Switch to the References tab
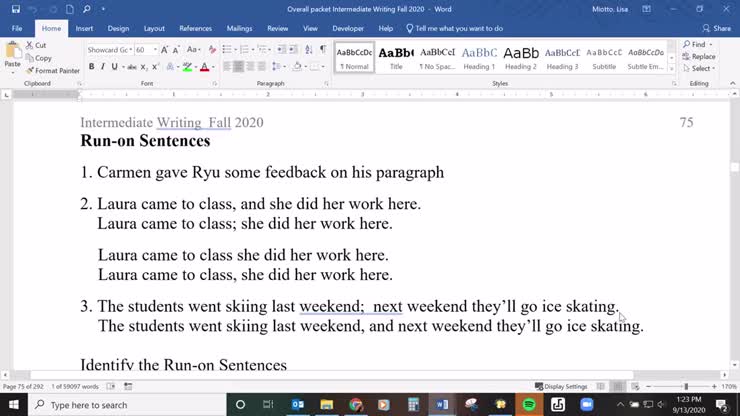Screen dimensions: 740x416 [195, 28]
